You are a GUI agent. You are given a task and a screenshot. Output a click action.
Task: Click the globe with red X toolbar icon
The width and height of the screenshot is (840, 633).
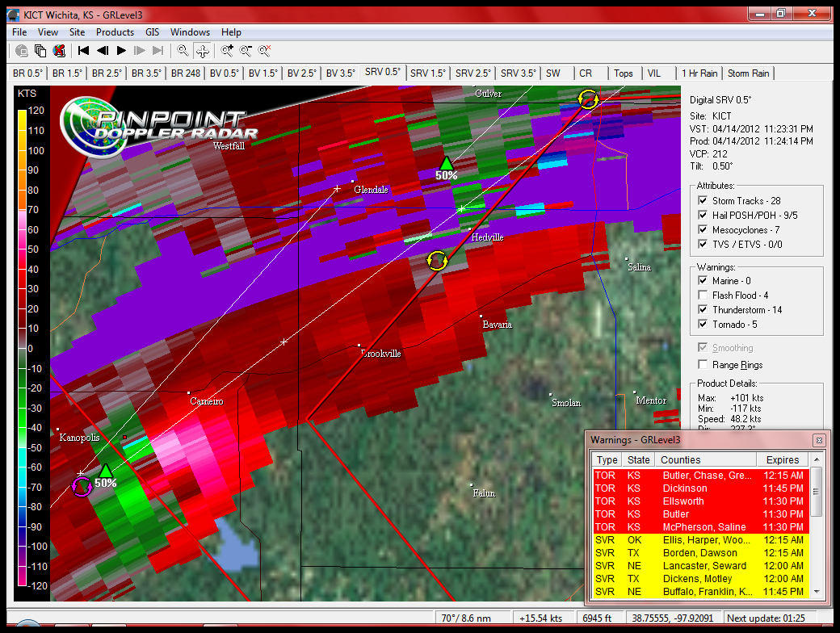(x=59, y=51)
